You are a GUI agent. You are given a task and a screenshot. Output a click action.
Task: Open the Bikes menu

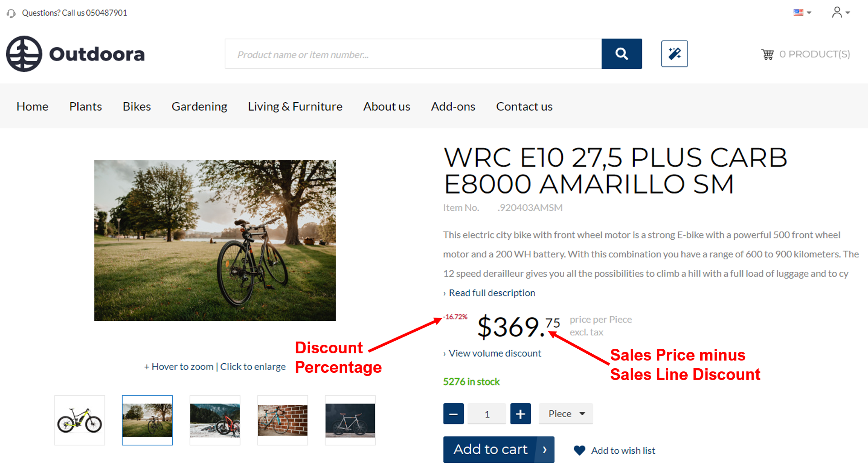pos(137,106)
